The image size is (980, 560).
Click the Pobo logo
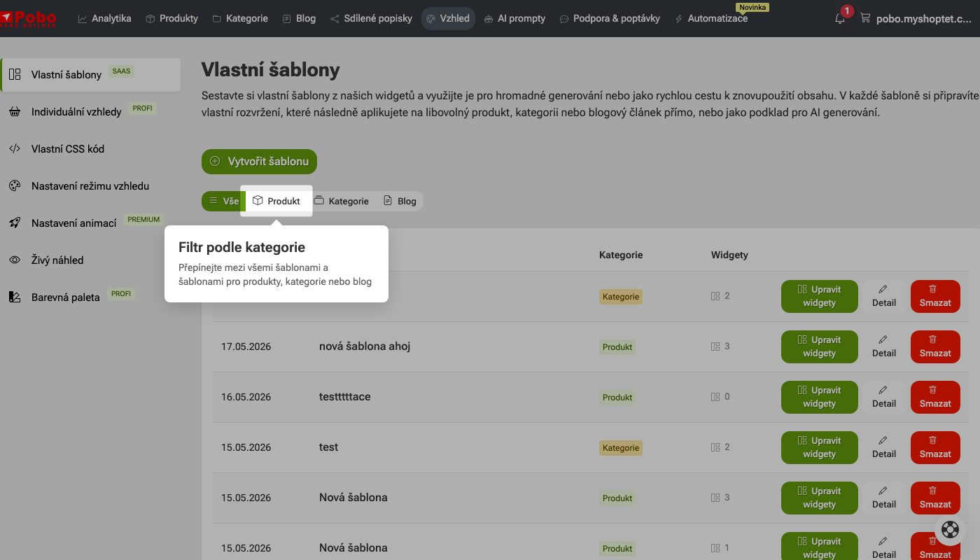coord(28,18)
